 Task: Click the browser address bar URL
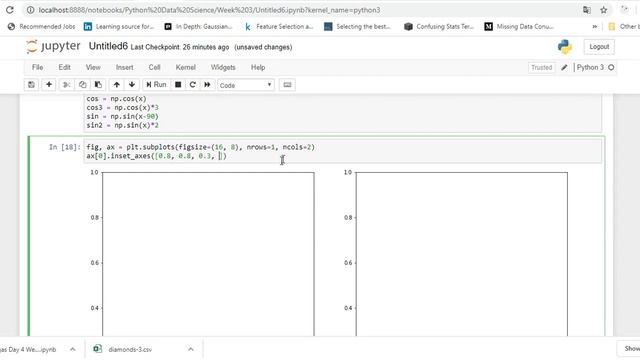tap(209, 10)
